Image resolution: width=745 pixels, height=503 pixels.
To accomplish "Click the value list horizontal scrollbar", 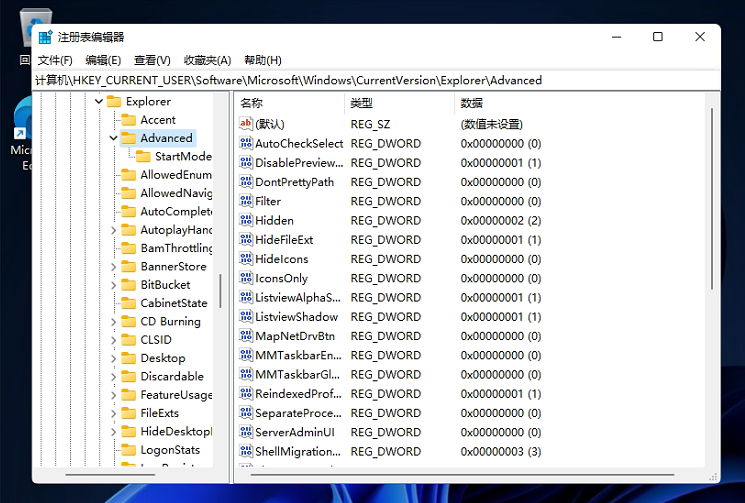I will (x=462, y=474).
